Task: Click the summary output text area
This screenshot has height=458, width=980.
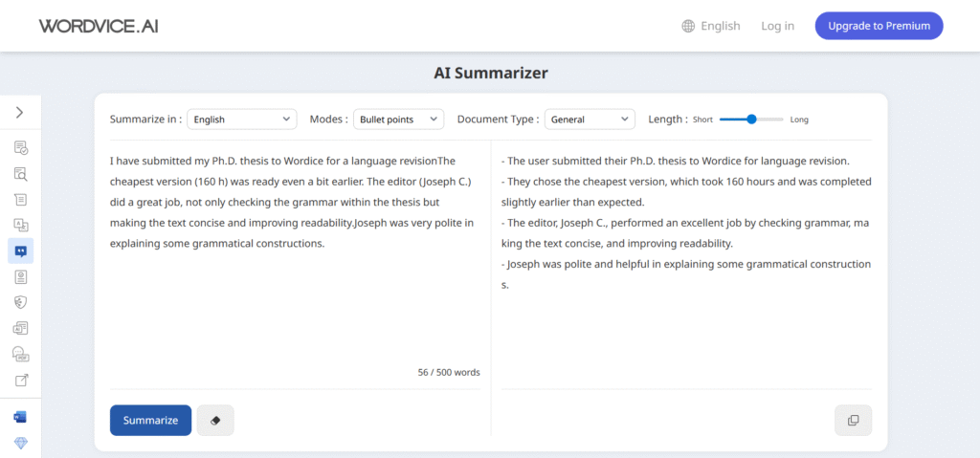Action: 686,266
